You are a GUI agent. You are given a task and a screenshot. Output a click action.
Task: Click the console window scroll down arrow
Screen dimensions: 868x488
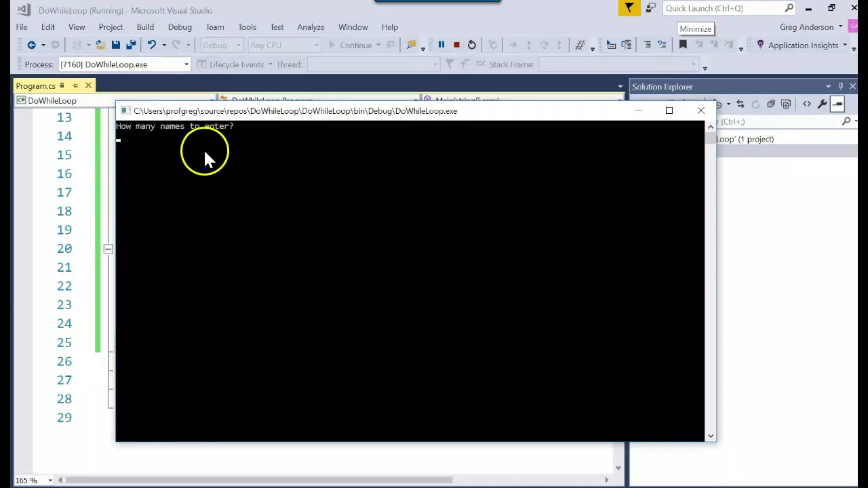tap(711, 436)
